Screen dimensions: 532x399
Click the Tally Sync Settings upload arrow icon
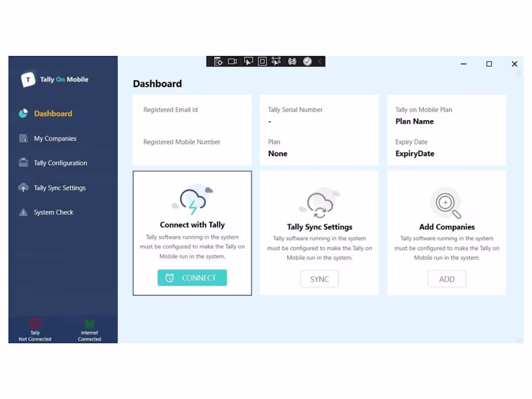23,188
